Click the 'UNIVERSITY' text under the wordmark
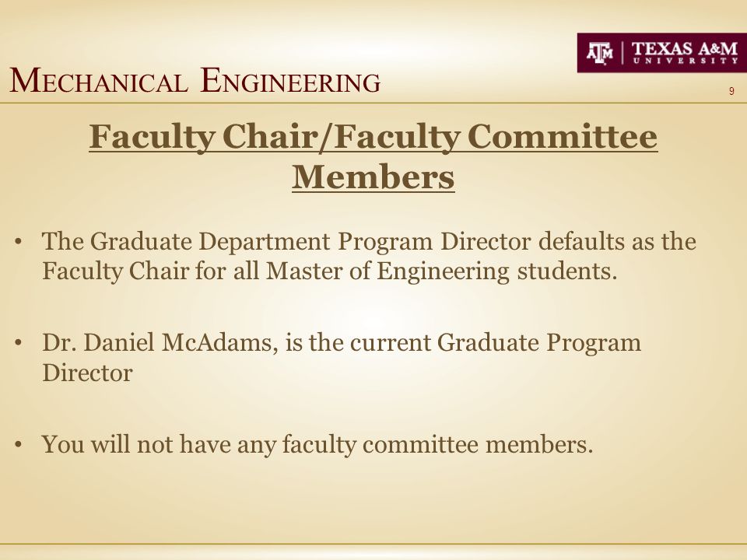 (685, 61)
